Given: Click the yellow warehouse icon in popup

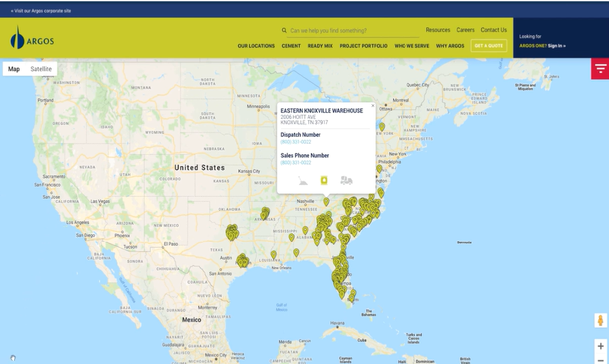Looking at the screenshot, I should [x=324, y=181].
